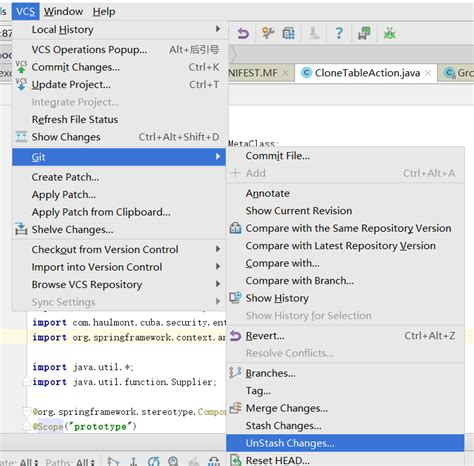Expand Import into Version Control submenu
The image size is (474, 466).
[218, 266]
